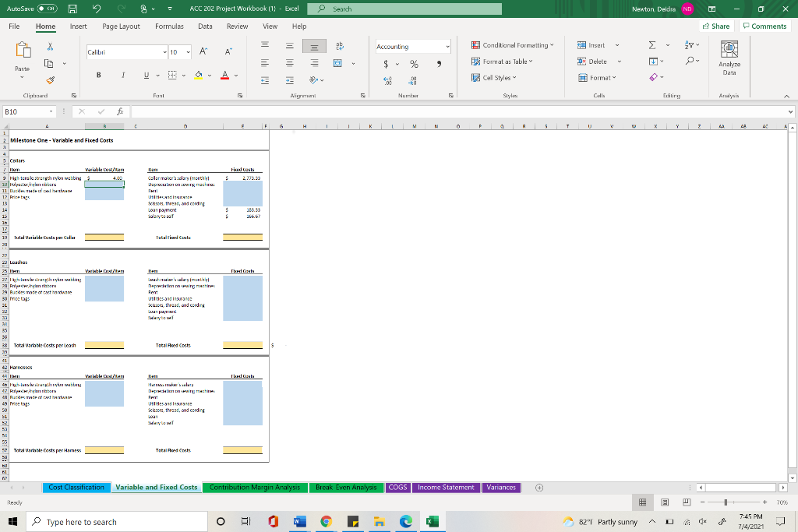
Task: Increase indent of cell contents
Action: point(290,80)
